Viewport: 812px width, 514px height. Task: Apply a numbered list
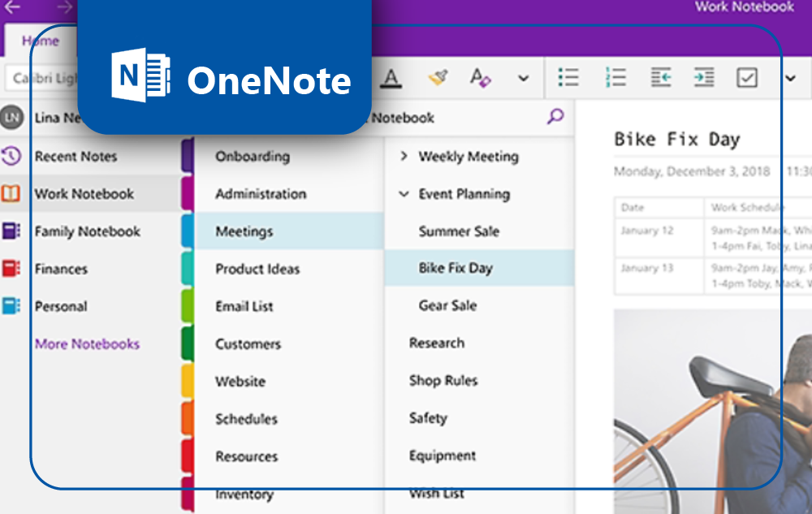[616, 77]
